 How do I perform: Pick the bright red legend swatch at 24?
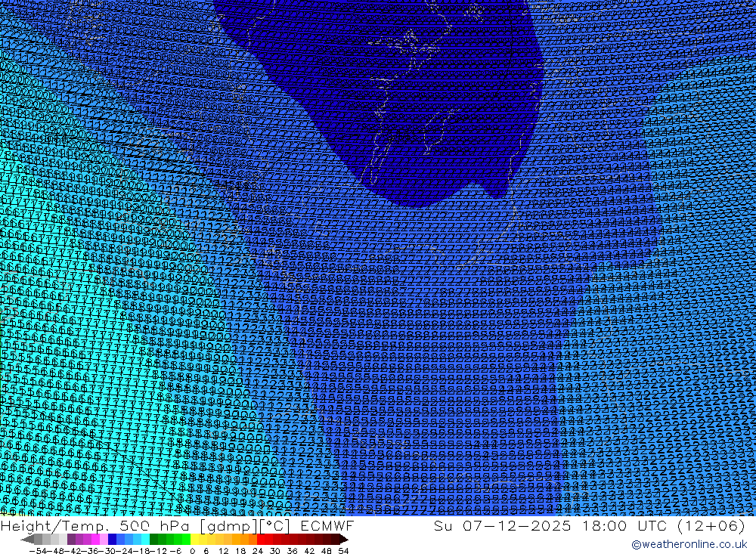coord(261,539)
